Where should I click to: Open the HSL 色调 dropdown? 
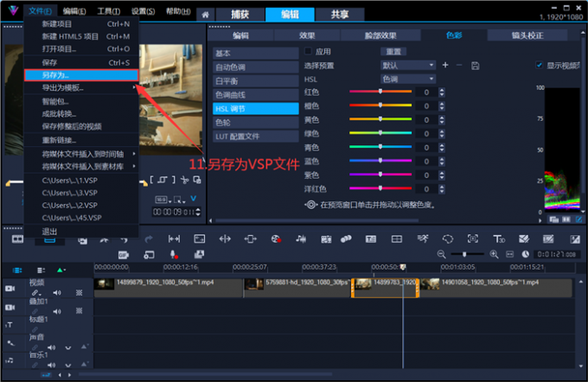tap(408, 80)
